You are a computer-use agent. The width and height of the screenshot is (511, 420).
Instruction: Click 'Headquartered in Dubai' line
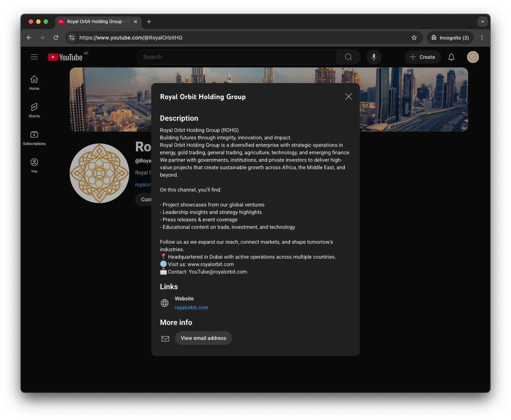coord(248,257)
